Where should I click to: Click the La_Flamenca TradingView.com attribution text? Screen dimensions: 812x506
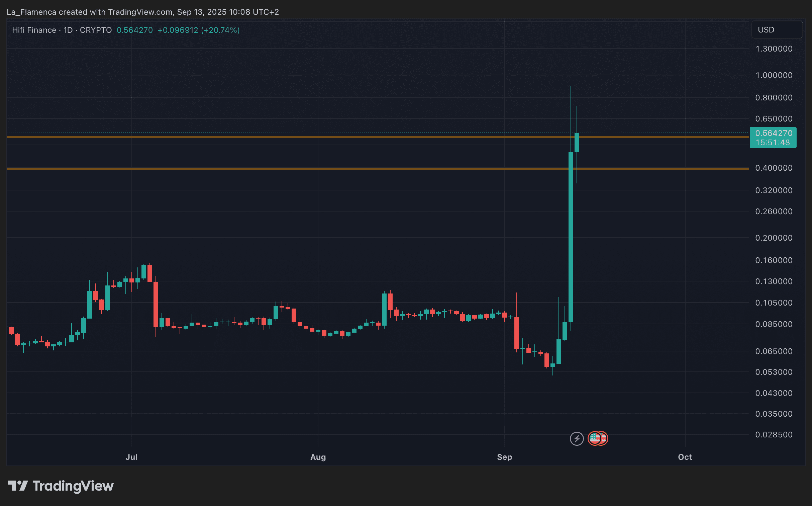[x=143, y=12]
